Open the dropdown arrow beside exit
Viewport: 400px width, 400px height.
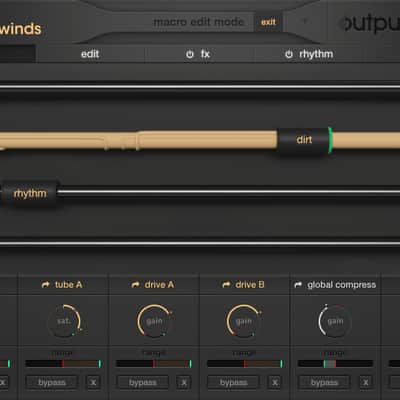304,22
